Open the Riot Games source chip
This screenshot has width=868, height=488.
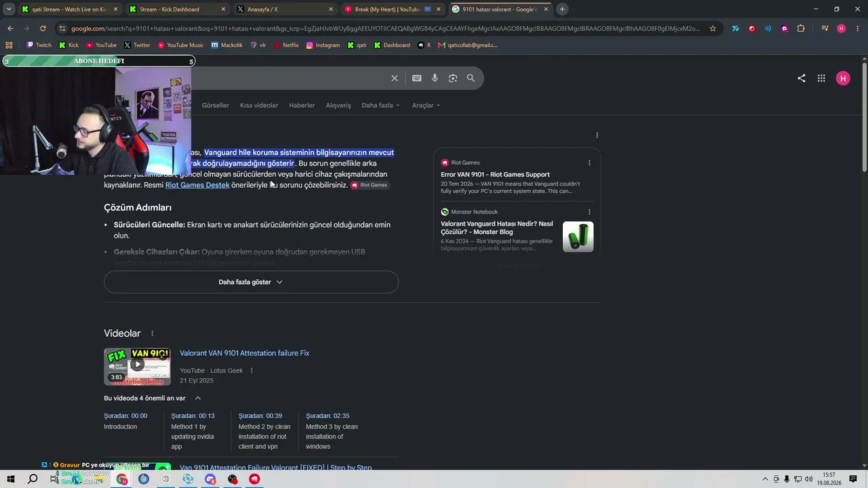(370, 185)
